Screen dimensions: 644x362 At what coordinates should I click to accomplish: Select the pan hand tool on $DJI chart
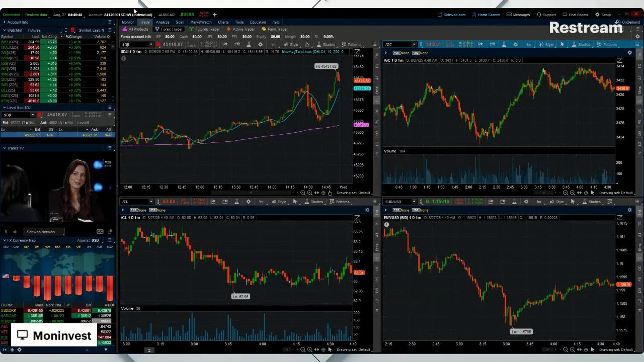330,193
